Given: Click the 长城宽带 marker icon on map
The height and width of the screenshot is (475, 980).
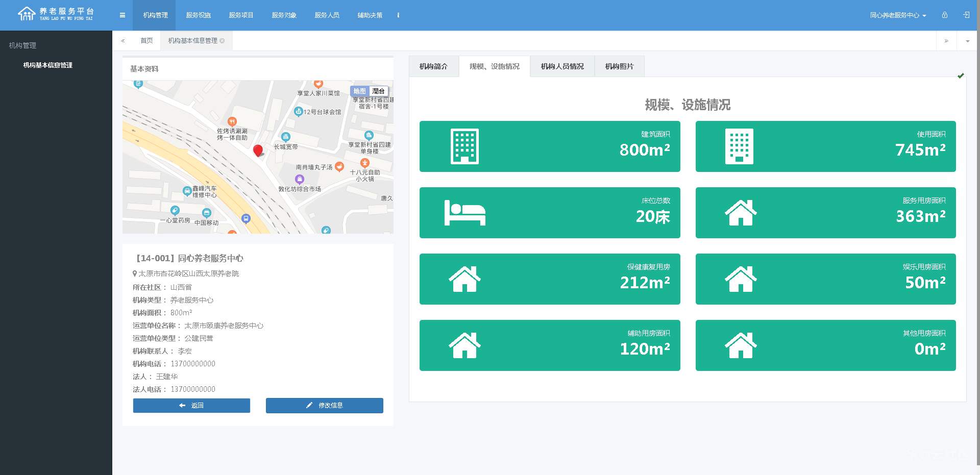Looking at the screenshot, I should pos(286,137).
